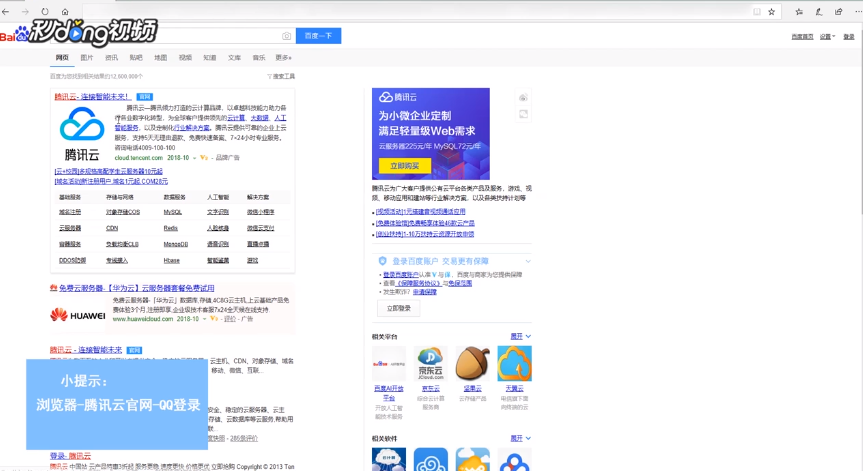Open the 天翼云 cloud thumbnail
The height and width of the screenshot is (471, 863).
[514, 363]
